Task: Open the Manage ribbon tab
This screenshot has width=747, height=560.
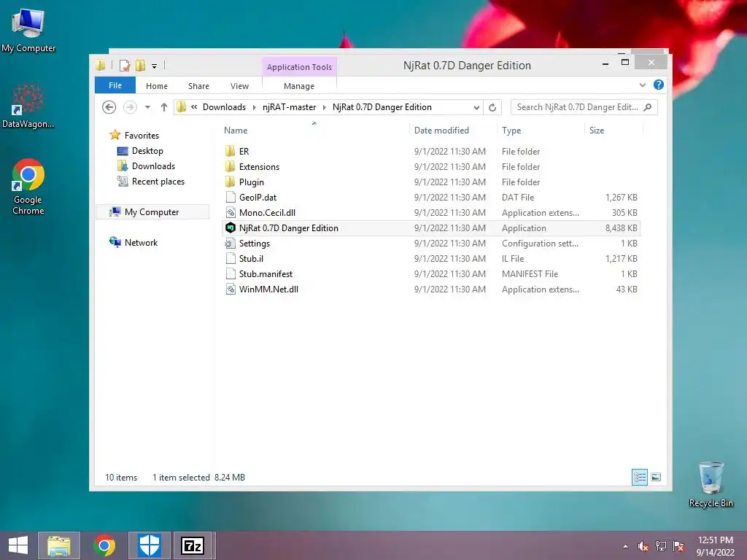Action: pyautogui.click(x=299, y=86)
